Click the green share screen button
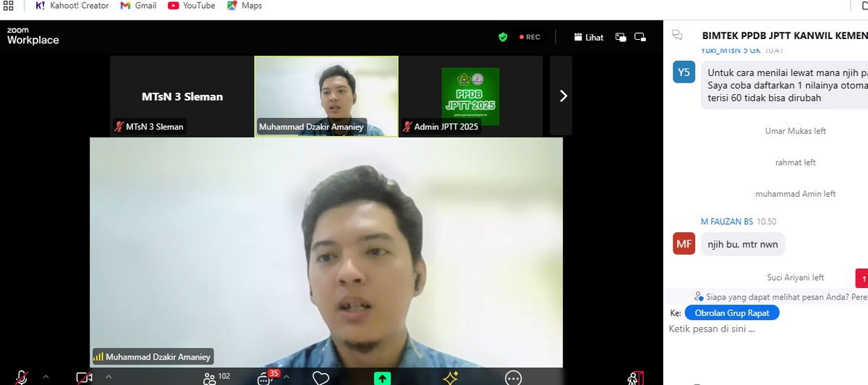Viewport: 868px width, 385px height. 382,378
